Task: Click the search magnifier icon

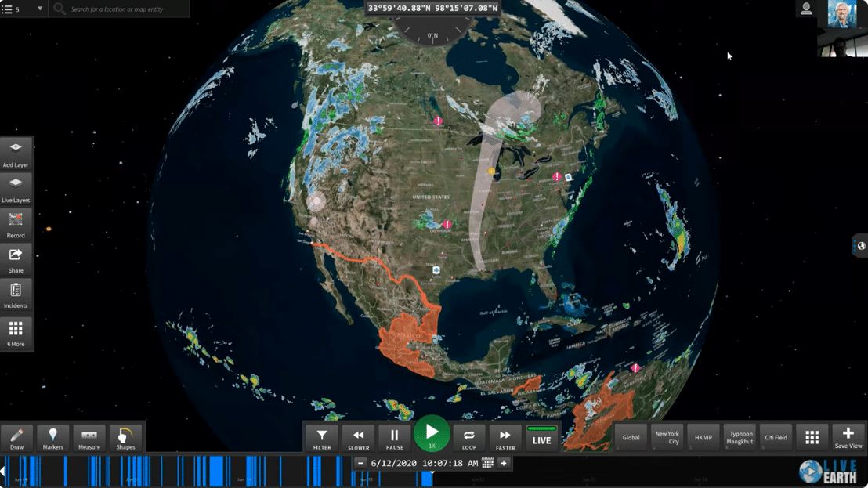Action: [x=60, y=9]
